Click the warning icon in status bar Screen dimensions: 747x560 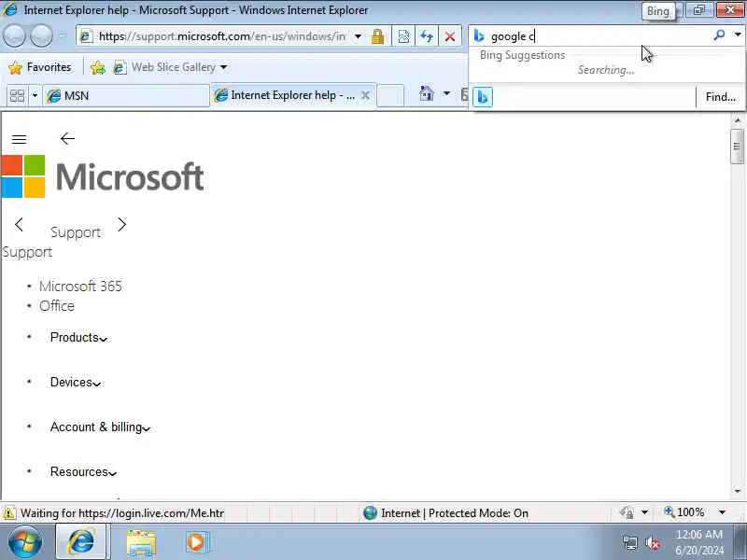coord(9,513)
